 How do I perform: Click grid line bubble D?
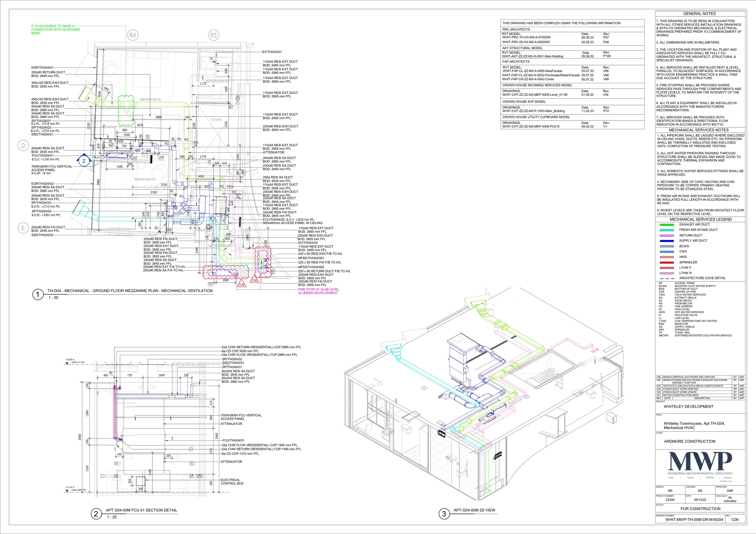pos(23,146)
